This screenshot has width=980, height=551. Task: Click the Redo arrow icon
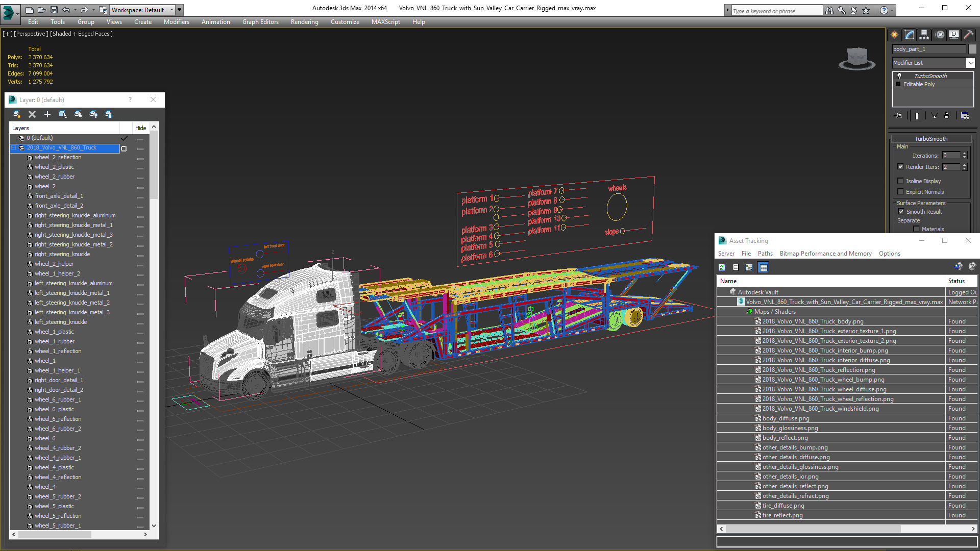click(x=84, y=10)
